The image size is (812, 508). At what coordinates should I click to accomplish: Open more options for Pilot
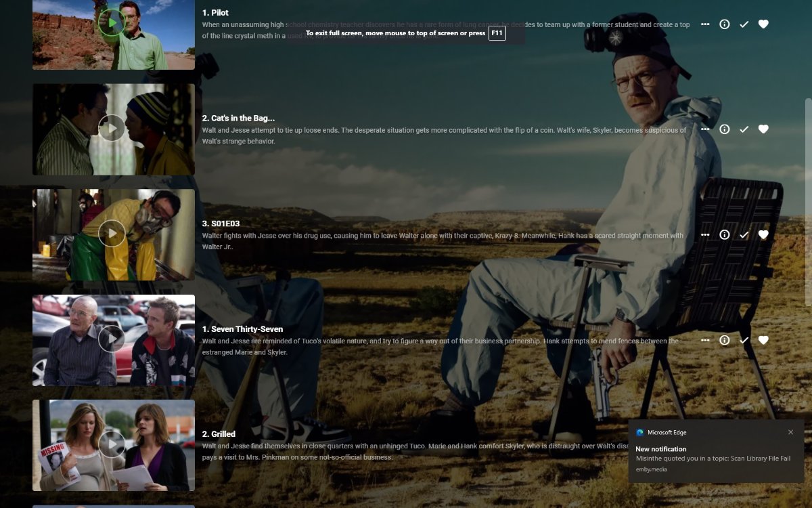(x=705, y=24)
